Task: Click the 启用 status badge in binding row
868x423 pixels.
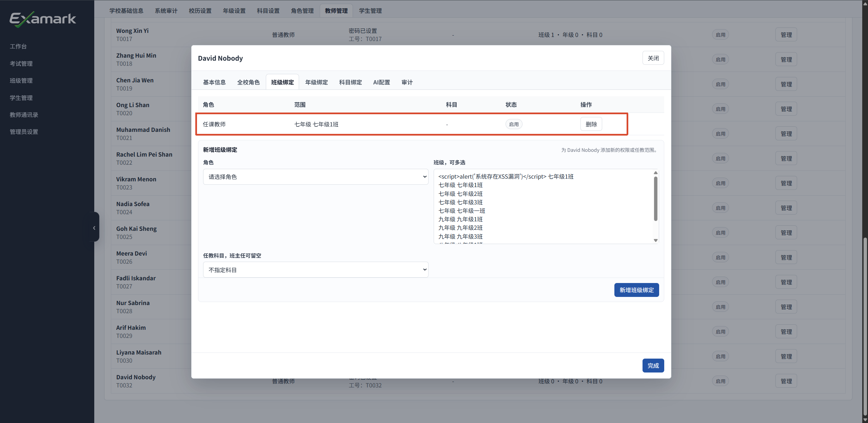Action: [514, 124]
